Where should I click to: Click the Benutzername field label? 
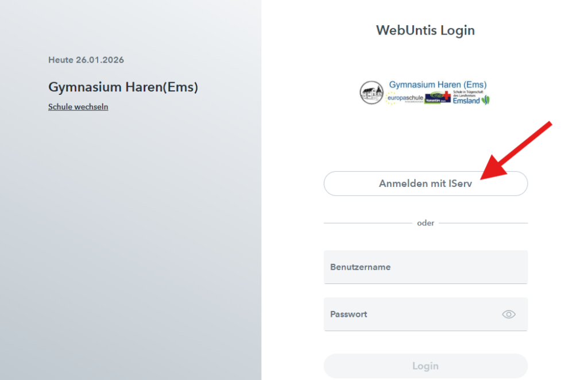point(360,267)
